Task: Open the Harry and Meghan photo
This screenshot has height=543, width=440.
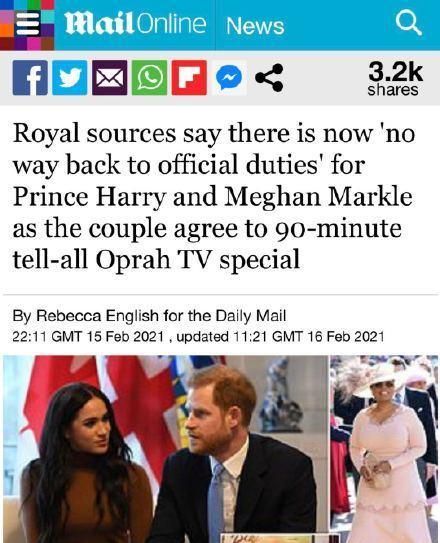Action: tap(165, 449)
